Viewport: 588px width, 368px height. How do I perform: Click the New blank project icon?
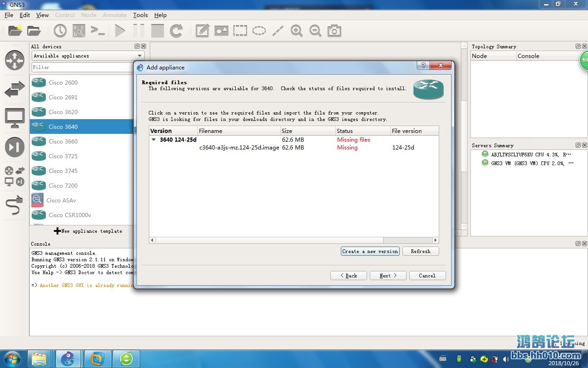pyautogui.click(x=15, y=31)
